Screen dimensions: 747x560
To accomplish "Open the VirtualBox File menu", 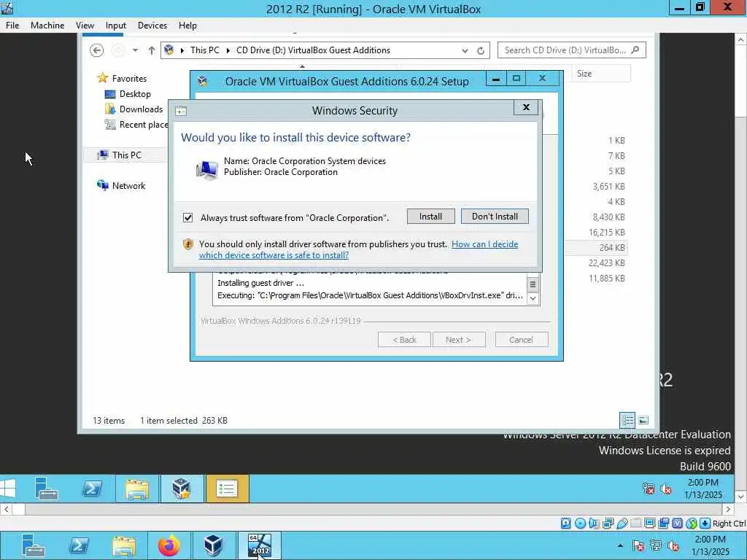I will [x=12, y=26].
